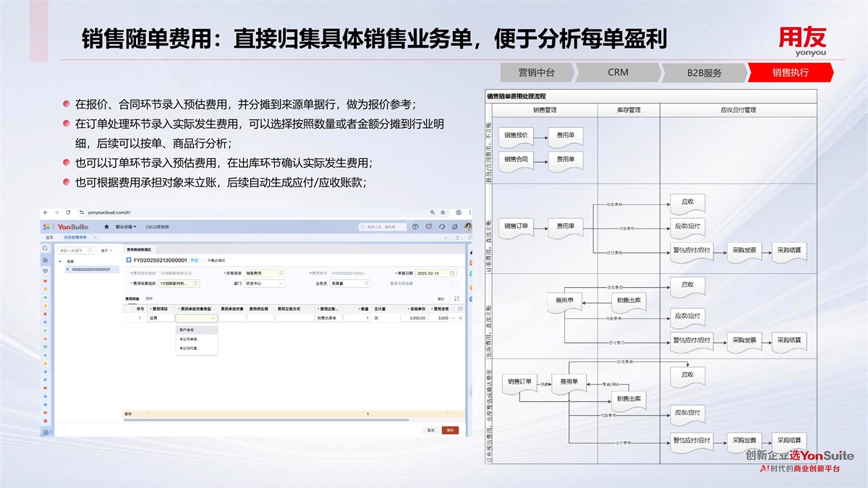The height and width of the screenshot is (488, 868).
Task: Check the select-all checkbox in table header
Action: pyautogui.click(x=128, y=309)
